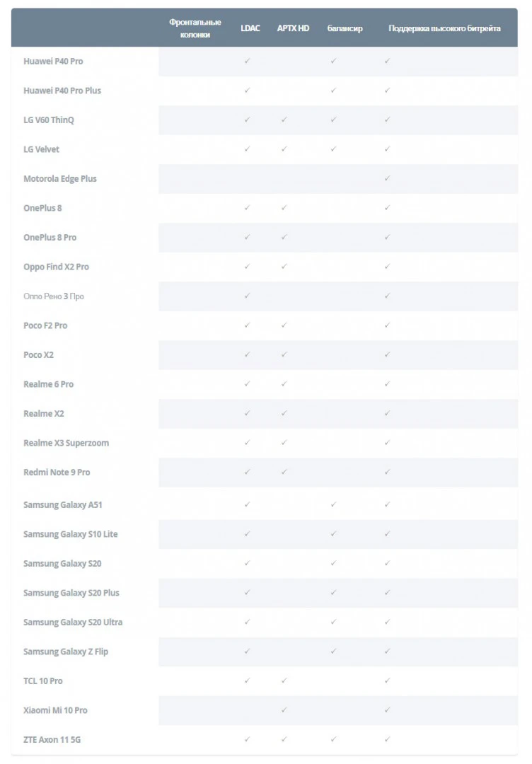Click APTX HD checkmark for Xiaomi Mi 10 Pro

tap(284, 710)
